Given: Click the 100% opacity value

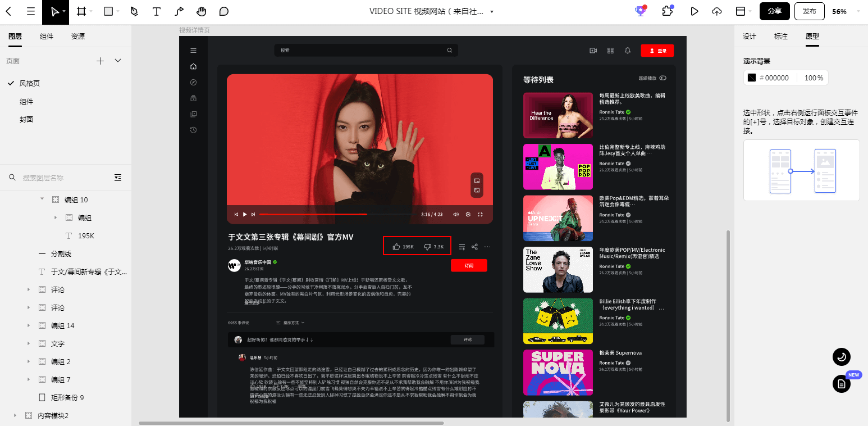Looking at the screenshot, I should pos(814,78).
